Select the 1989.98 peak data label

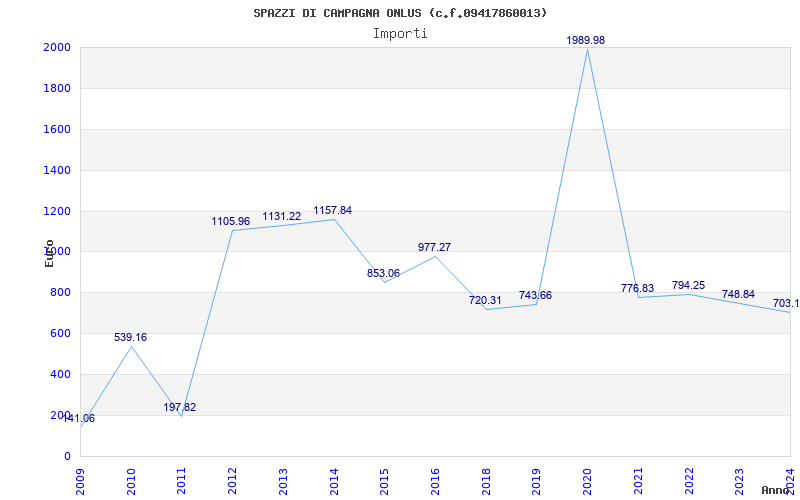[x=586, y=40]
